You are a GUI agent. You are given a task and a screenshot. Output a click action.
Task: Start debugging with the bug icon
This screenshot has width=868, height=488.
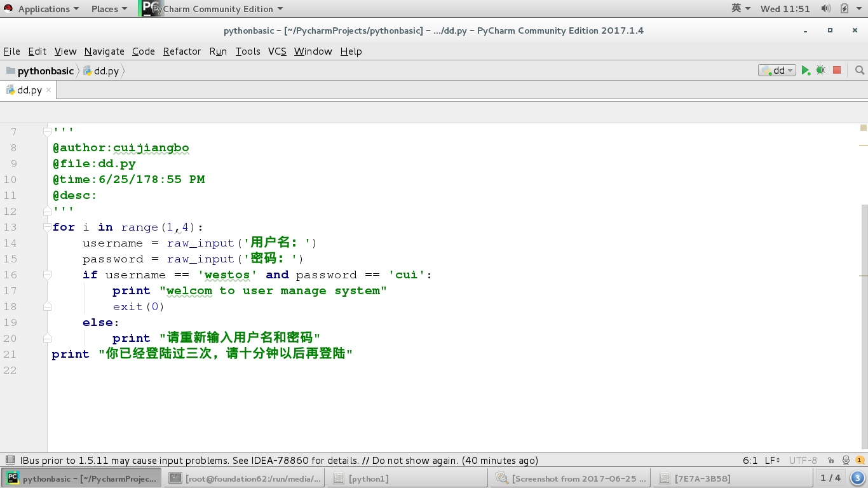tap(821, 71)
